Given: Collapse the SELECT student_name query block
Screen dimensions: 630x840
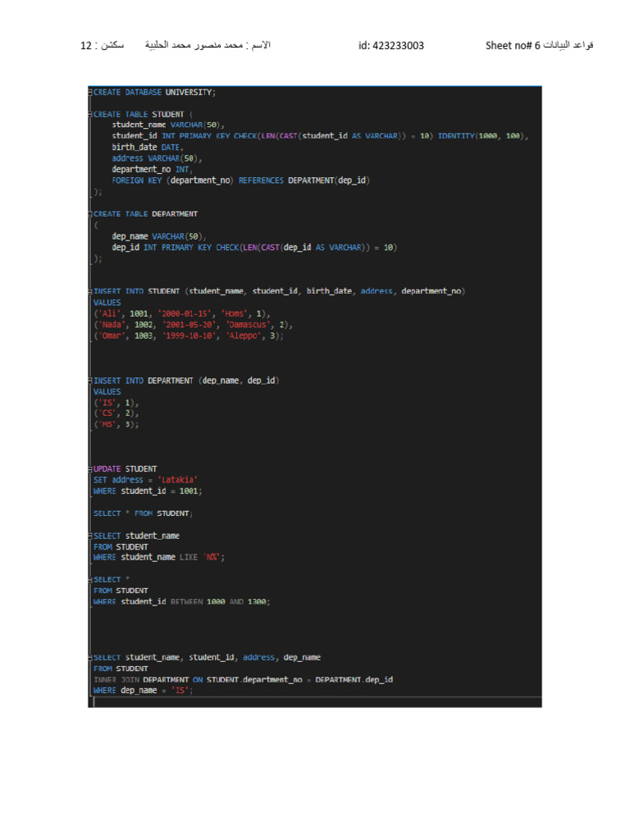Looking at the screenshot, I should pos(90,536).
